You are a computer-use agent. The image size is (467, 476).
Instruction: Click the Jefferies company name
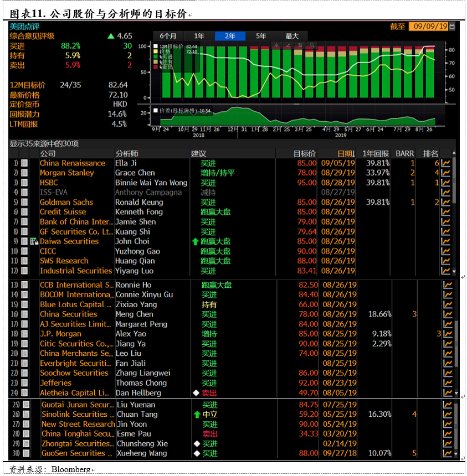56,383
